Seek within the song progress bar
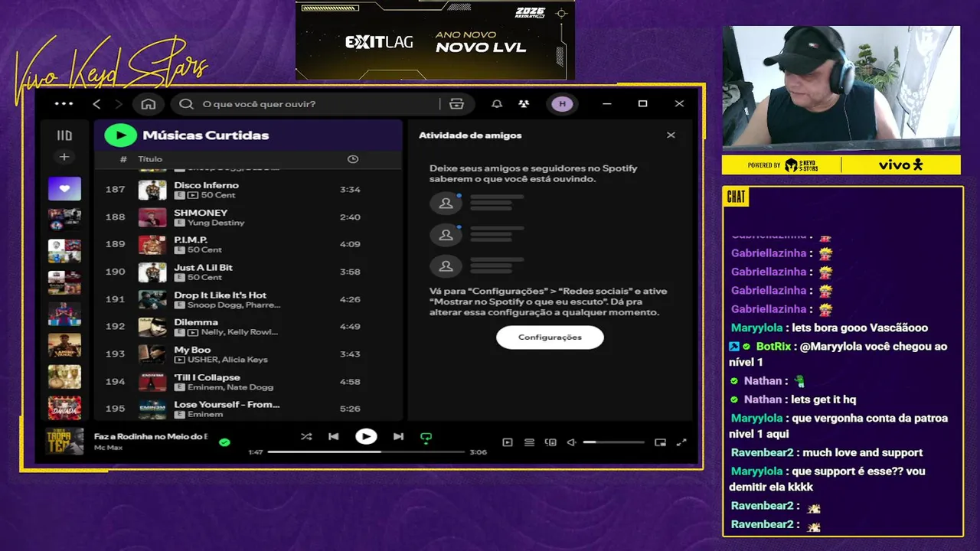The image size is (980, 551). pos(366,452)
